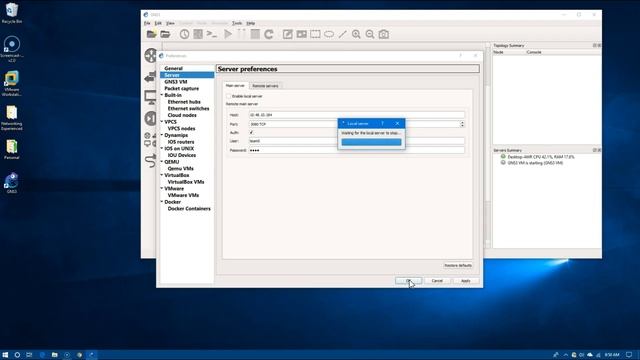Click the Restore defaults button

point(458,266)
